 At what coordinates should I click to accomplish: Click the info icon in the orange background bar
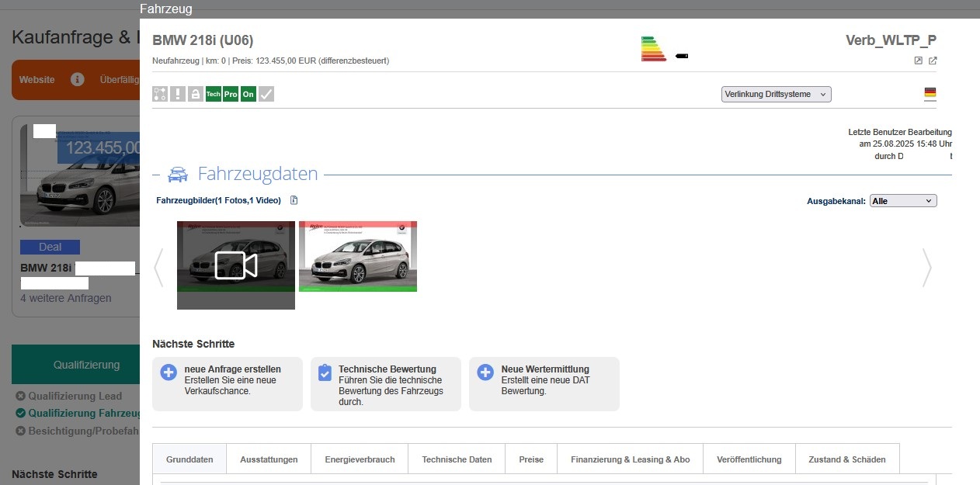(77, 79)
